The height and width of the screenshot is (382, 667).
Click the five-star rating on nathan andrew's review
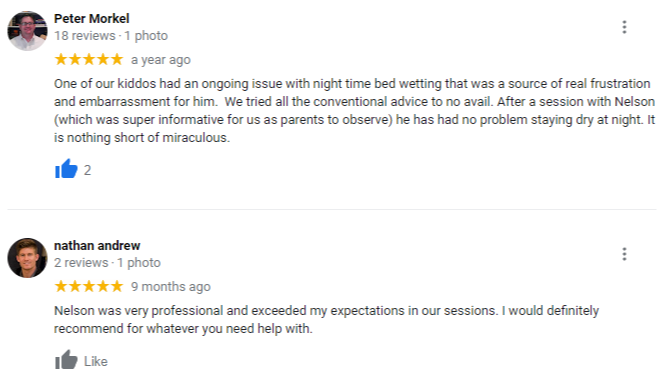click(x=89, y=286)
